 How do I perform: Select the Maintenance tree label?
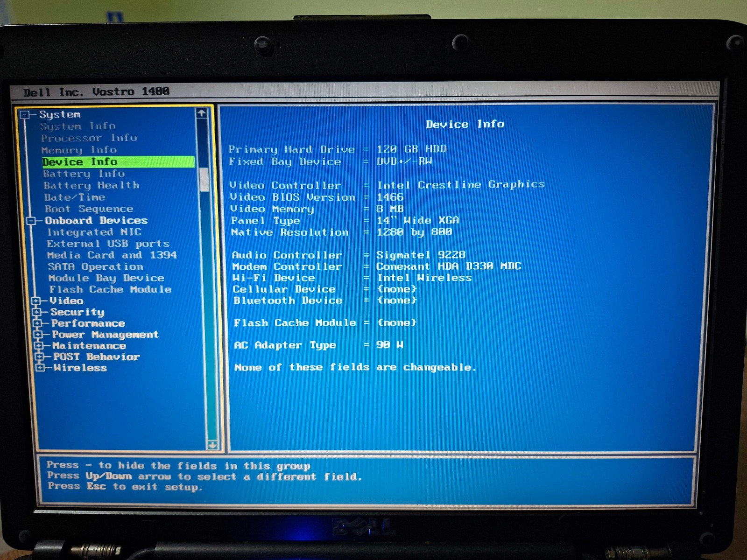(89, 346)
